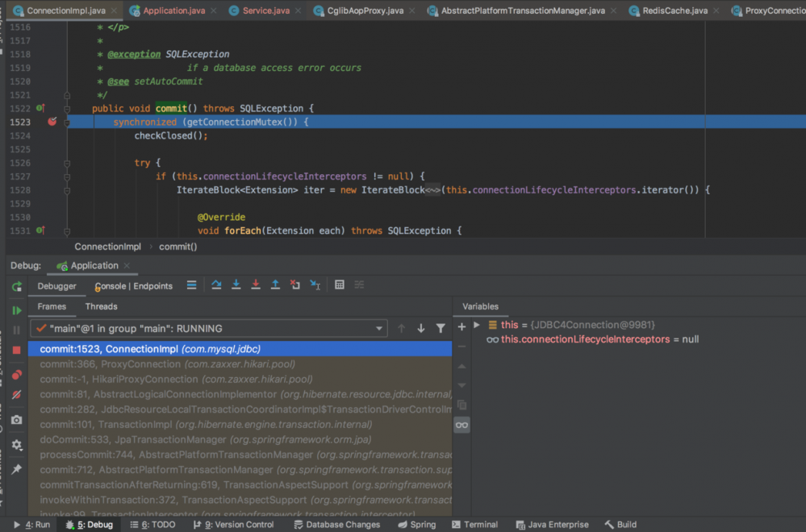The width and height of the screenshot is (806, 532).
Task: Open the Threads tab in debugger
Action: tap(102, 306)
